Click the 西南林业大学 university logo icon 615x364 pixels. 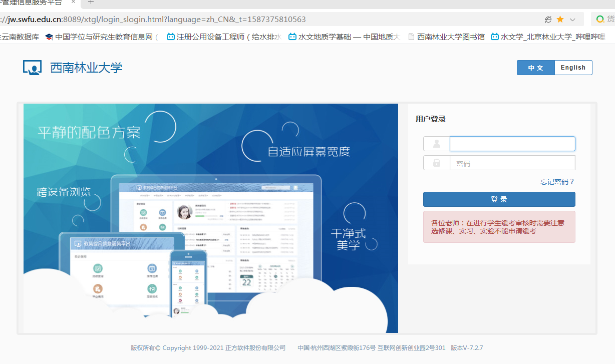pyautogui.click(x=32, y=67)
